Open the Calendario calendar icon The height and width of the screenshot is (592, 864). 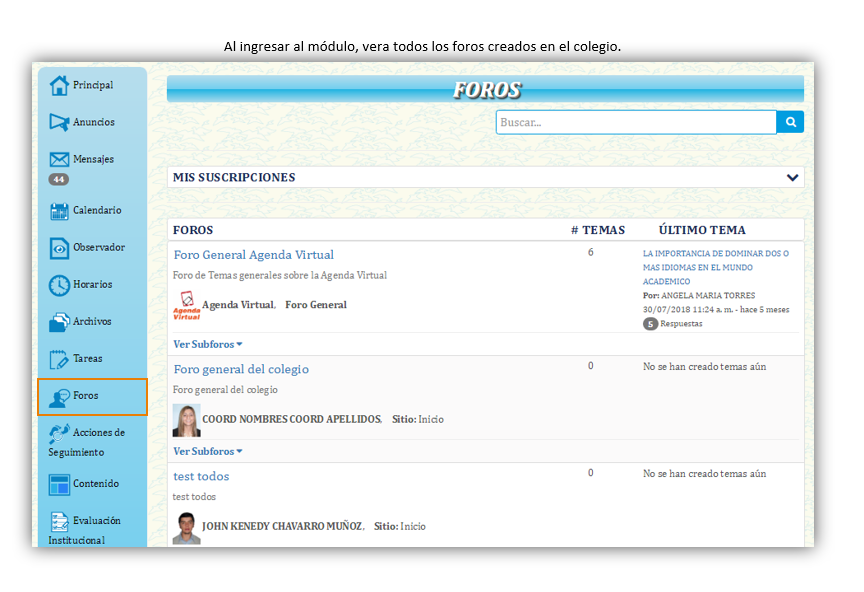(59, 211)
